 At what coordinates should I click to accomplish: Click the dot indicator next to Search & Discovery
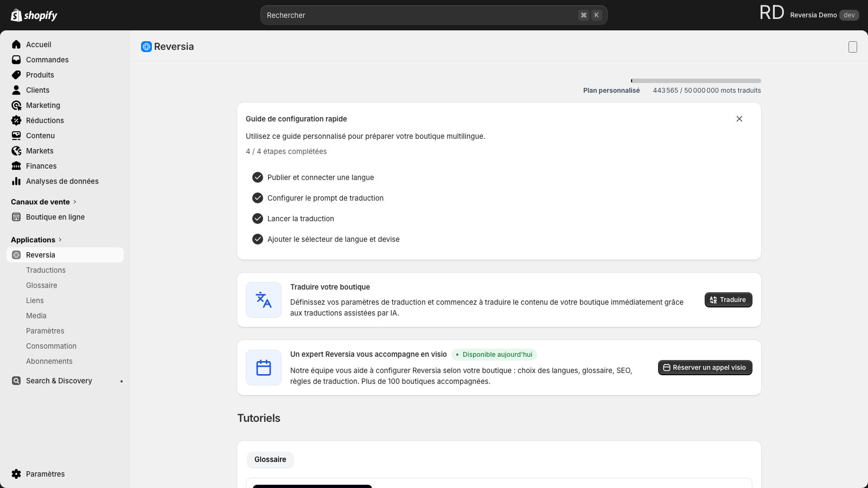pos(122,381)
